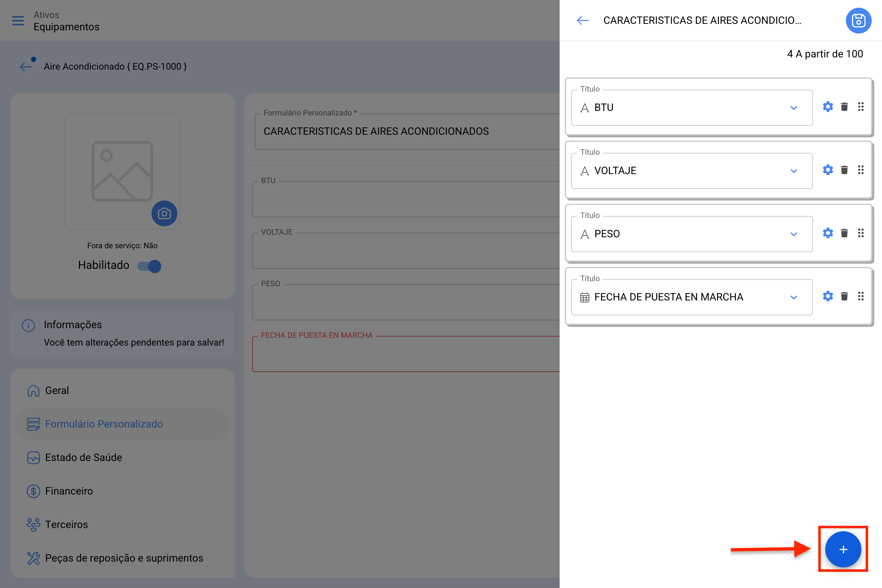Open Formulário Personalizado section
The width and height of the screenshot is (882, 588).
click(x=122, y=424)
